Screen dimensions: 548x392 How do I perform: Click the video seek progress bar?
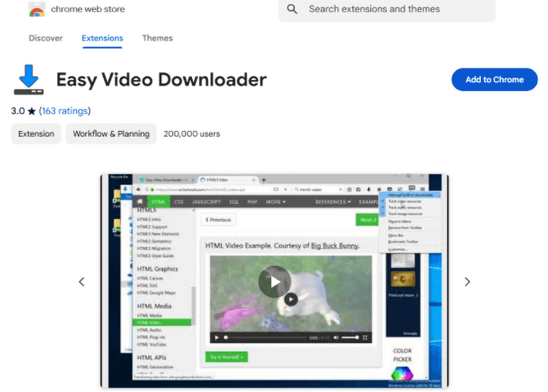tap(266, 337)
